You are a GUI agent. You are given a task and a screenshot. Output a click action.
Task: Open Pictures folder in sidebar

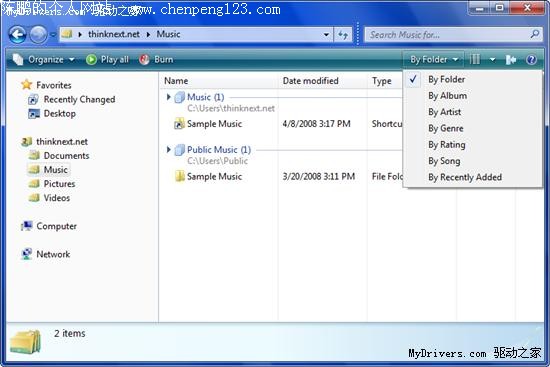point(52,184)
